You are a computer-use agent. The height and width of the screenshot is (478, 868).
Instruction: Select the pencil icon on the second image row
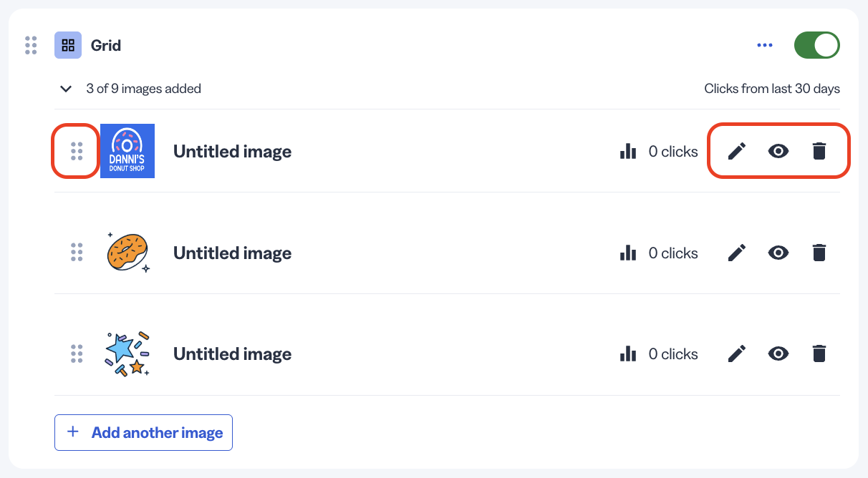(736, 253)
